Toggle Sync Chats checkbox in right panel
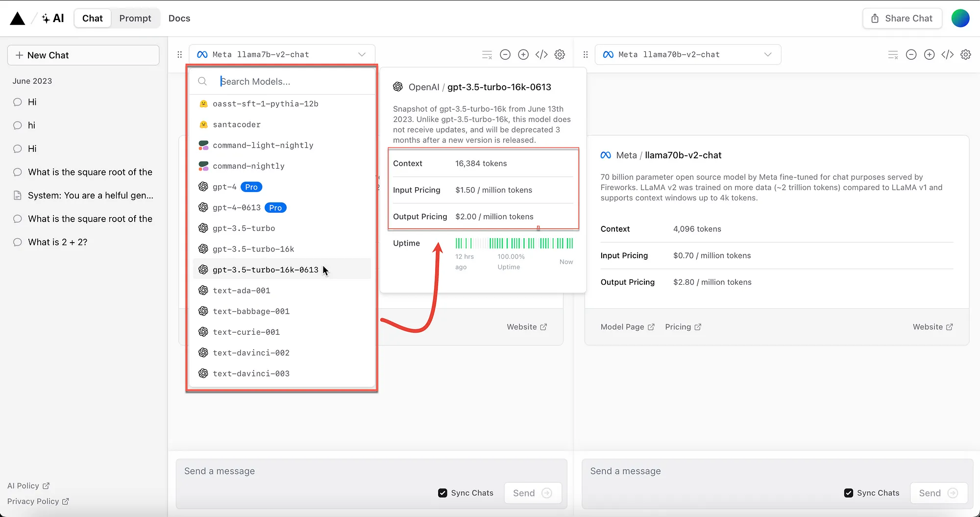 pos(849,493)
